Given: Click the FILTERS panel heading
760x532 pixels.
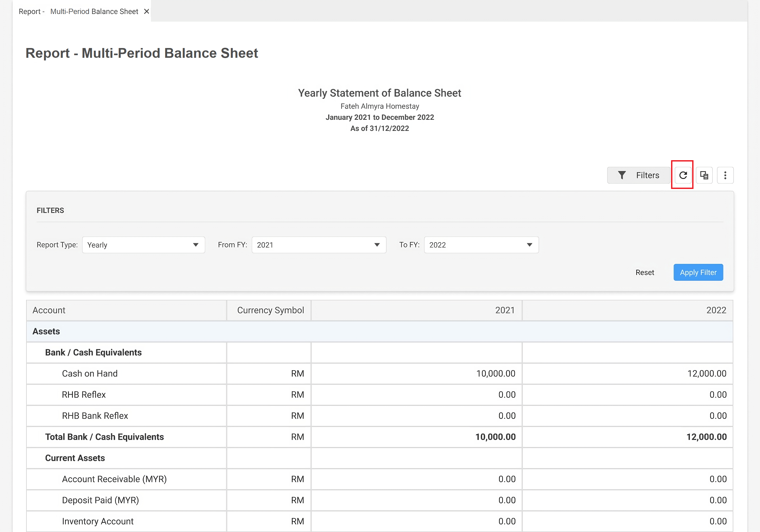Looking at the screenshot, I should coord(50,210).
